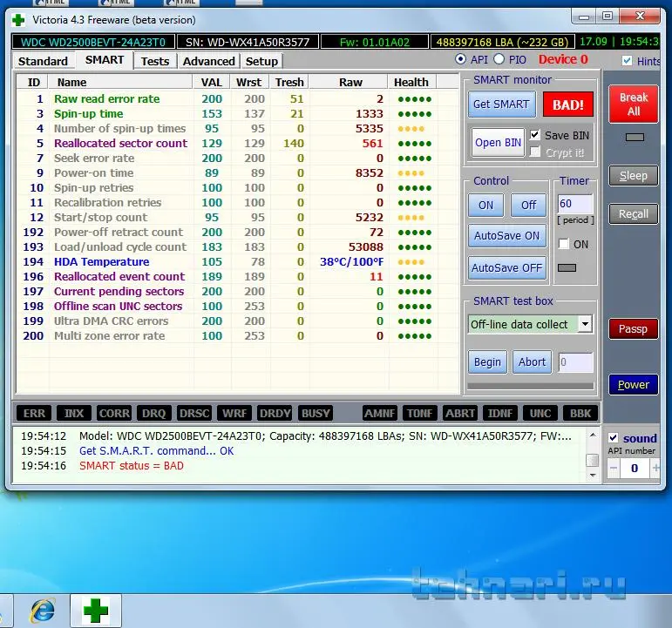Click the drive model WDC WD2500BEVT-24A23T0 field
672x628 pixels.
(93, 42)
